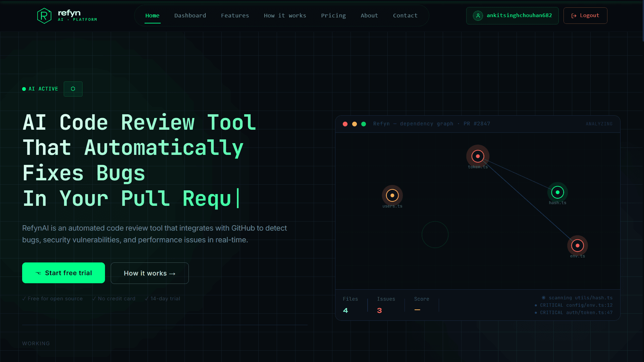Click the user avatar icon beside ankitsinghchouhan682

click(478, 16)
